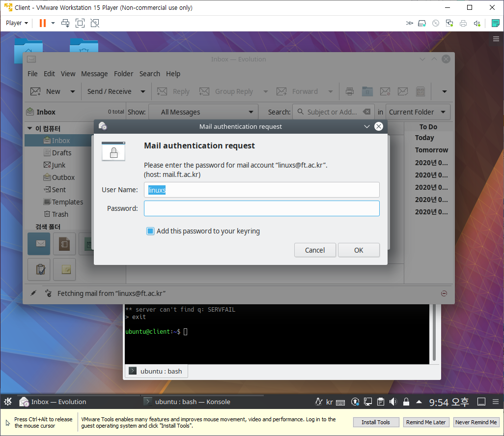Image resolution: width=504 pixels, height=436 pixels.
Task: Open the Edit menu in Evolution
Action: click(x=49, y=74)
